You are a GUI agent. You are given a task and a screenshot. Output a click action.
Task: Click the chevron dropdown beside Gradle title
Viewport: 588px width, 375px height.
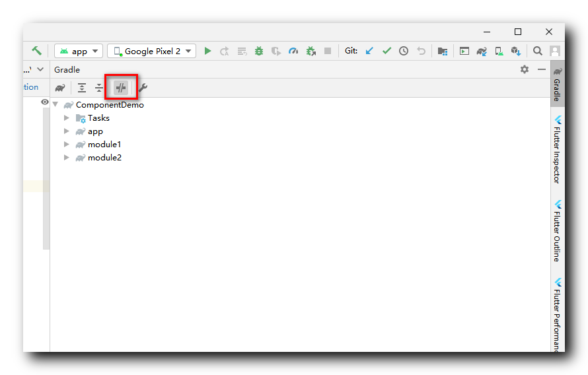coord(40,69)
